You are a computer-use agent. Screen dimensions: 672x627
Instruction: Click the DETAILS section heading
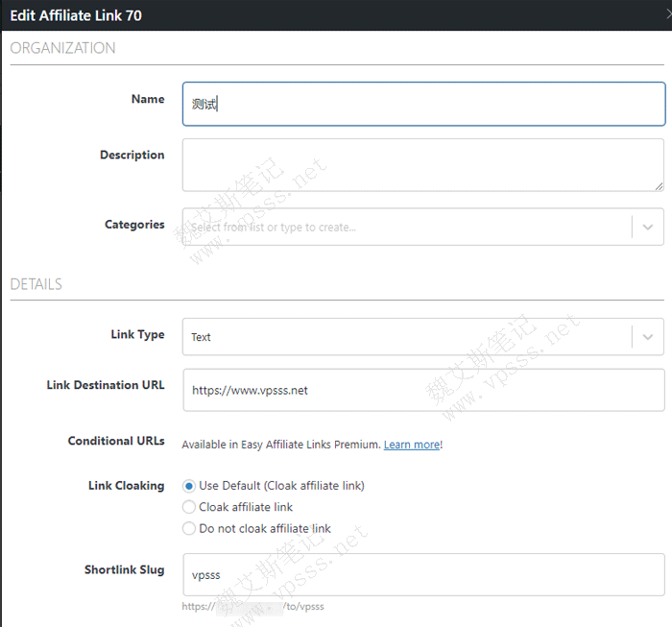tap(36, 284)
